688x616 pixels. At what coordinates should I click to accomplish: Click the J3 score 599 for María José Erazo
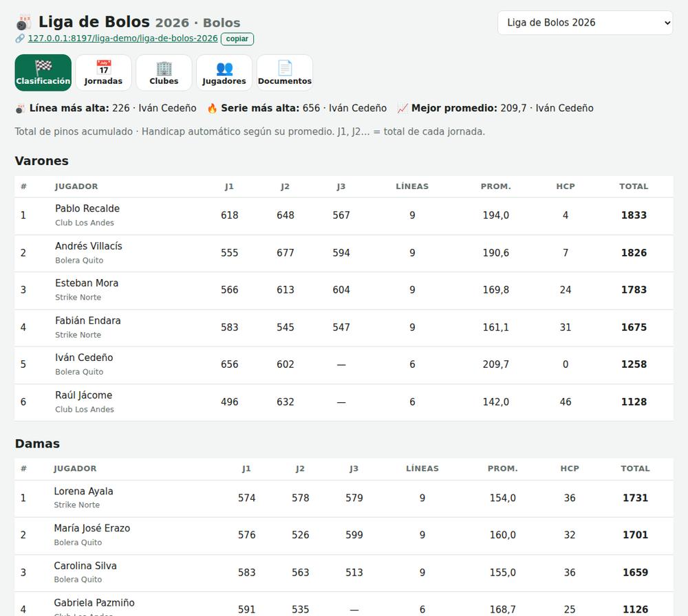tap(354, 535)
